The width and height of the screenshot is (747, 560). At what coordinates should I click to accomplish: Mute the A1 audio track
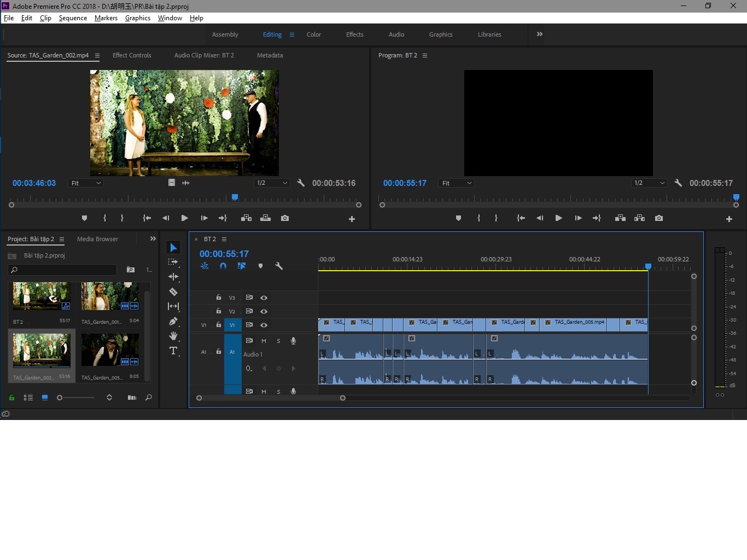[x=264, y=341]
